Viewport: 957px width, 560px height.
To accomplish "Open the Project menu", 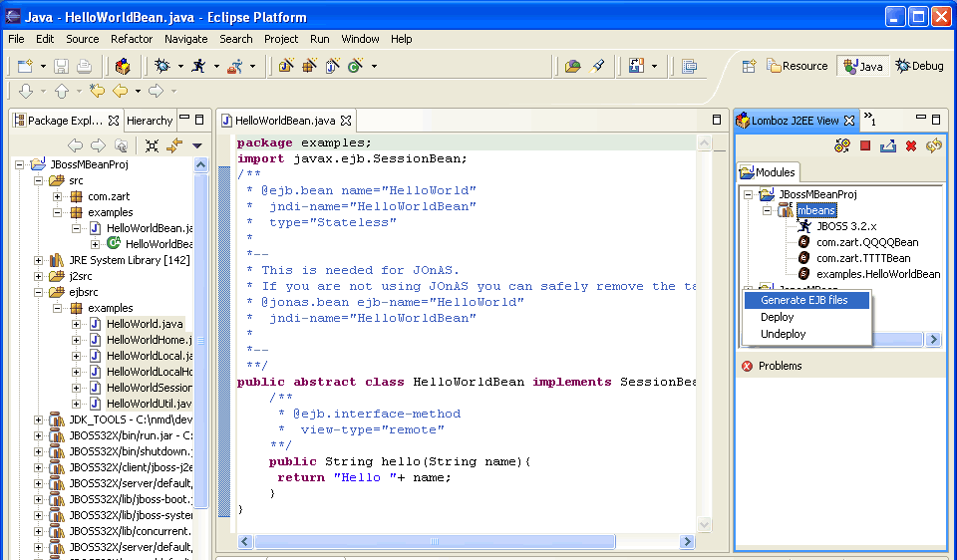I will pyautogui.click(x=281, y=39).
